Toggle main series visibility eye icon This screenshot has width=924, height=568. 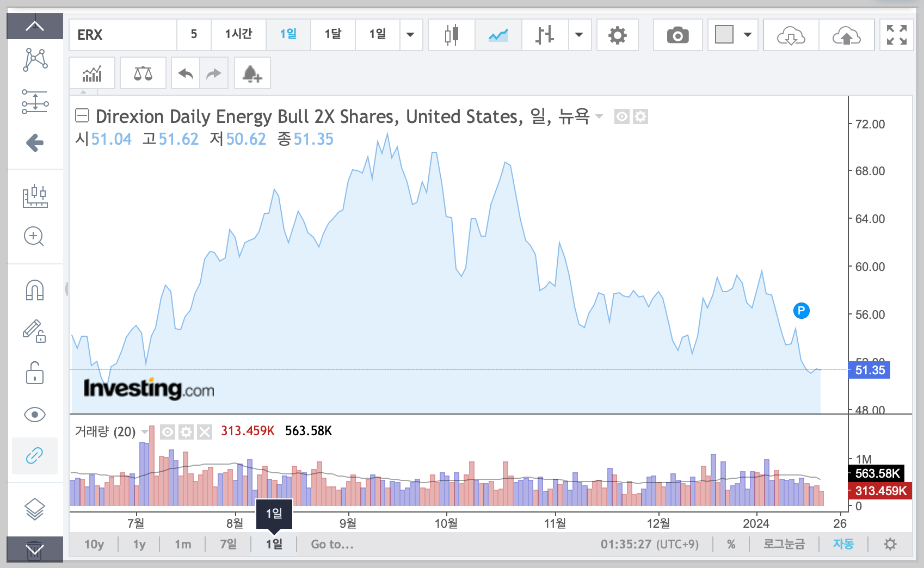coord(621,116)
